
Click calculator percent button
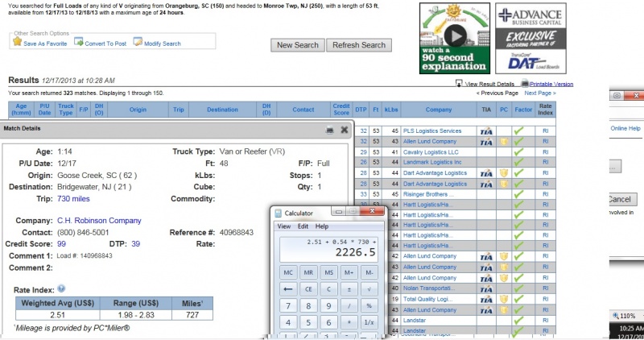[369, 306]
